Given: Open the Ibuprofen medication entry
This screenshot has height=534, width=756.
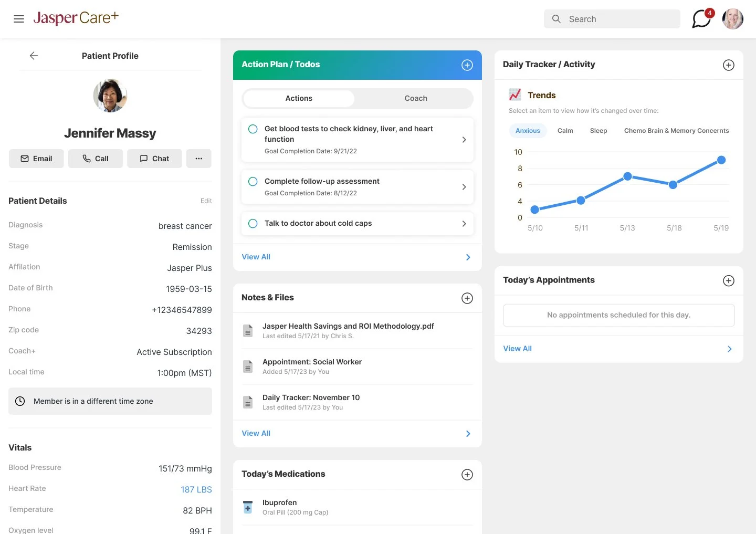Looking at the screenshot, I should (357, 507).
